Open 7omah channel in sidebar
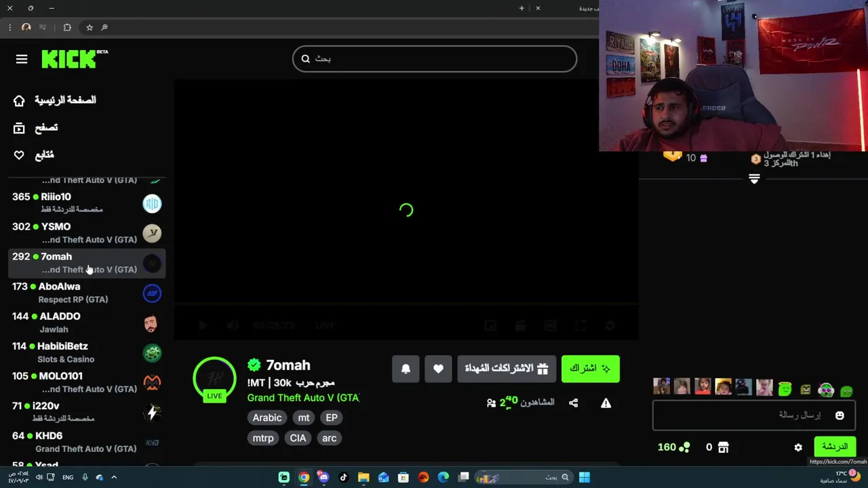Image resolution: width=868 pixels, height=488 pixels. point(87,263)
